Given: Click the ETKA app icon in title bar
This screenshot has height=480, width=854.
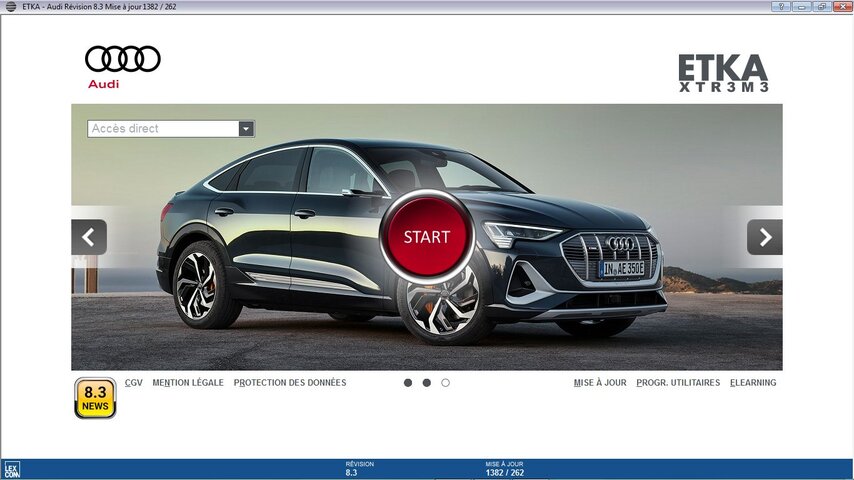Looking at the screenshot, I should (11, 7).
